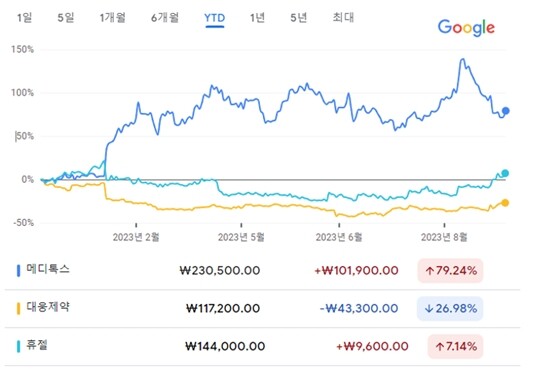Click the 대웅제약 yellow endpoint dot on chart
The image size is (540, 375).
point(505,203)
